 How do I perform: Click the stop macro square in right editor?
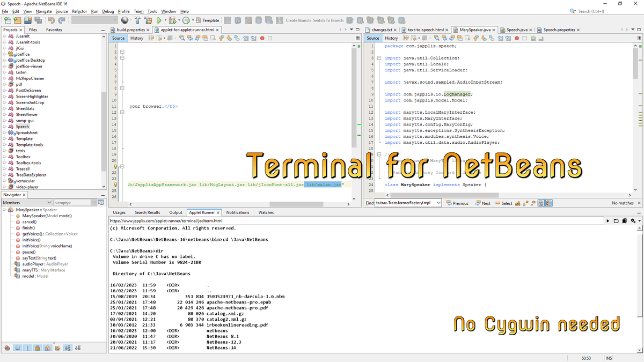(x=524, y=38)
